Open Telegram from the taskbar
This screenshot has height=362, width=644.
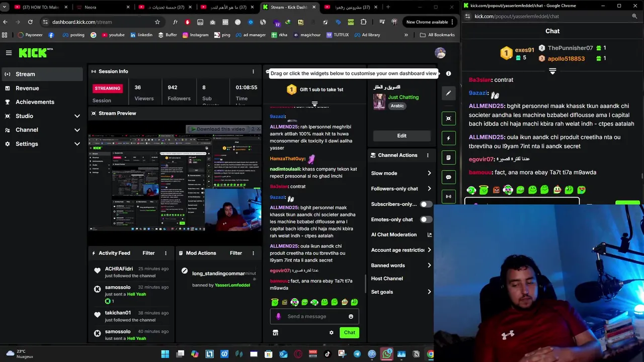(x=357, y=354)
